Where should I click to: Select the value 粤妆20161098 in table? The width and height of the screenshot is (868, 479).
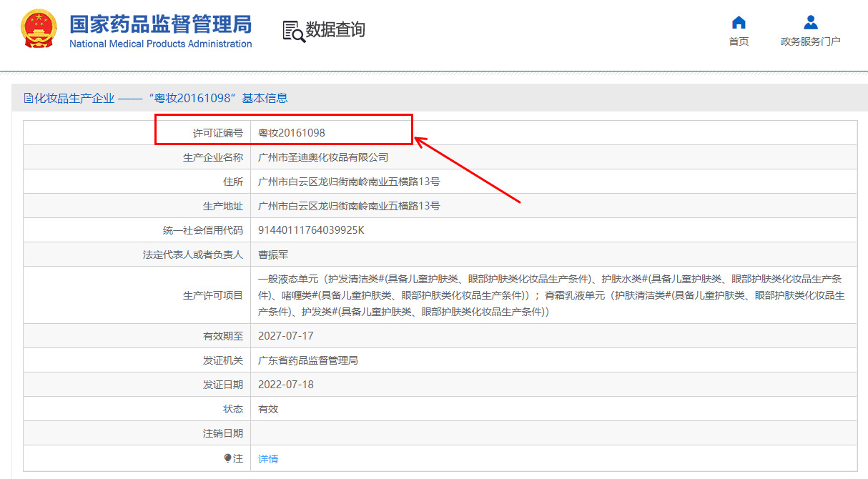(292, 133)
